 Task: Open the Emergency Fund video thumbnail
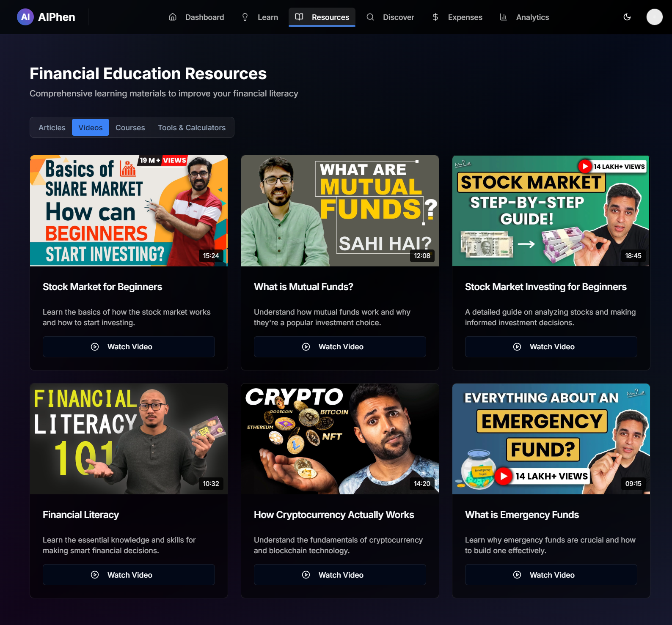point(551,439)
